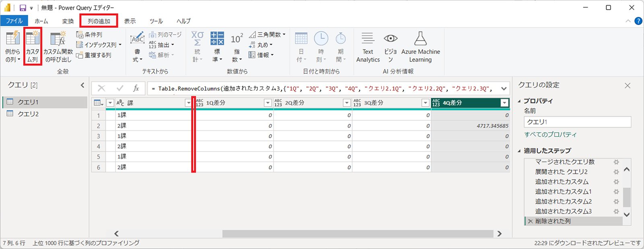Screen dimensions: 644x249
Task: Open settings gear for 展開された クエリ2 step
Action: click(616, 172)
